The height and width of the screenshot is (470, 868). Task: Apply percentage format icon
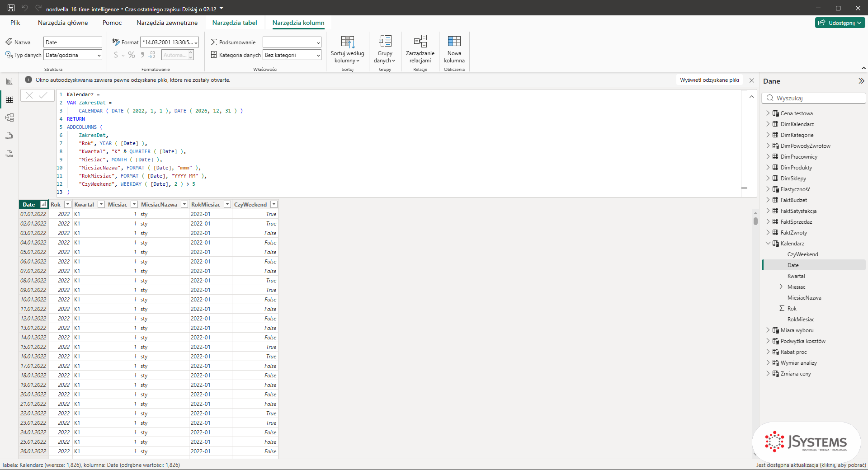click(132, 55)
